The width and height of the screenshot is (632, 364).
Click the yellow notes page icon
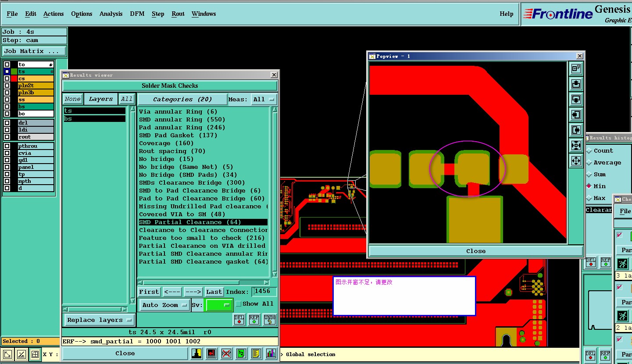coord(256,353)
